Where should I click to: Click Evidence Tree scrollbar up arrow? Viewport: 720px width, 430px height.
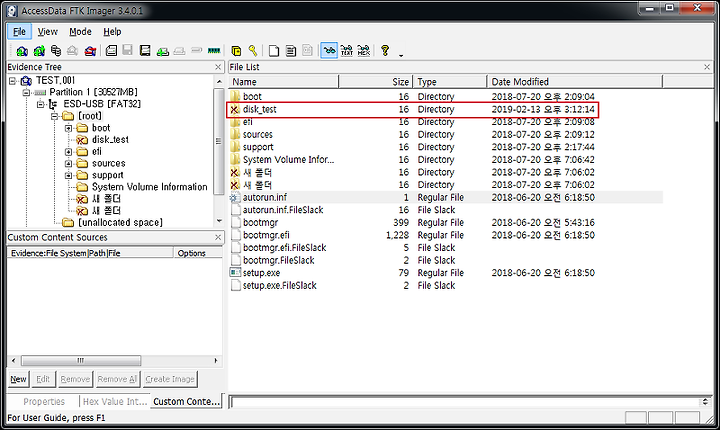219,82
